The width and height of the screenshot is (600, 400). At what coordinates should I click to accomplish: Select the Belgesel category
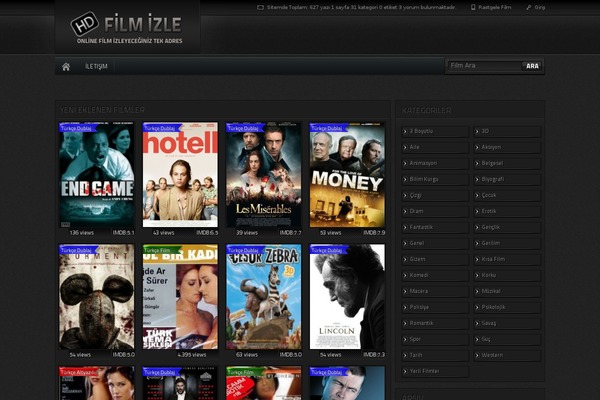507,163
